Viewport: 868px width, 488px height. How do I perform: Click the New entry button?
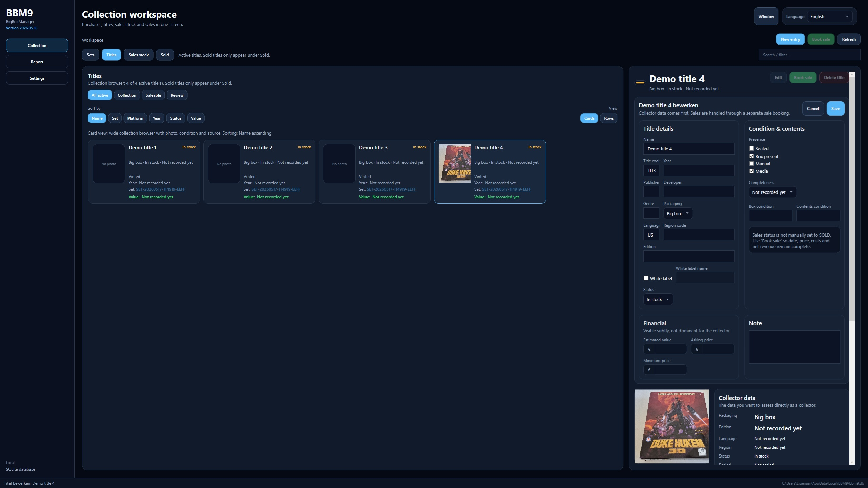pyautogui.click(x=790, y=39)
